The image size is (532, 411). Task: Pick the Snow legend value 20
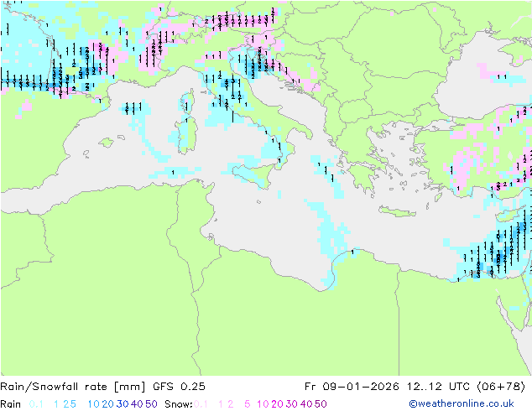pos(277,404)
